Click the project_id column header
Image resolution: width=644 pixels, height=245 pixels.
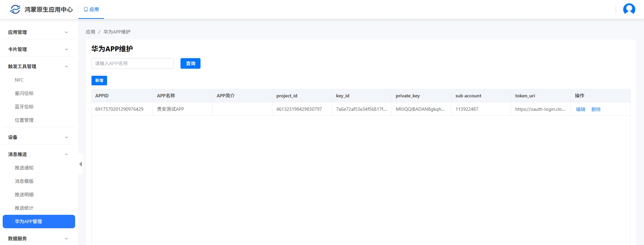pyautogui.click(x=302, y=96)
